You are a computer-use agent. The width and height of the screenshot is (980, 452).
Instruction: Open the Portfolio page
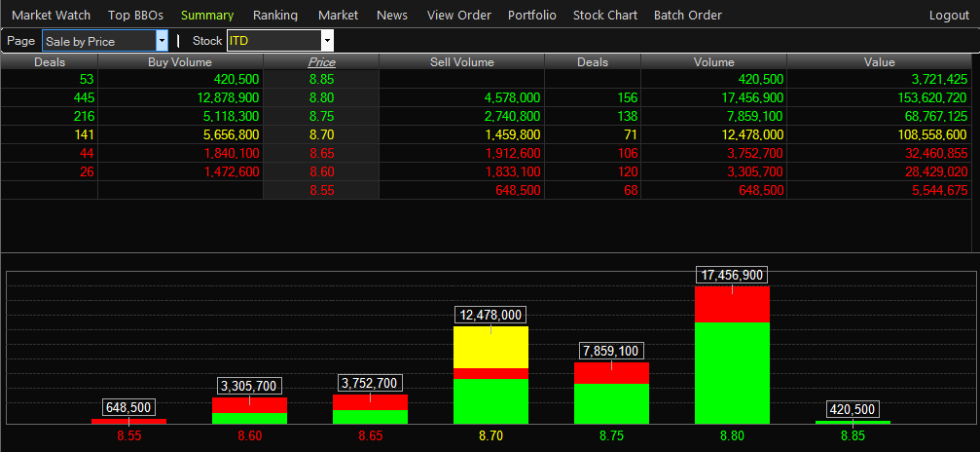(532, 16)
